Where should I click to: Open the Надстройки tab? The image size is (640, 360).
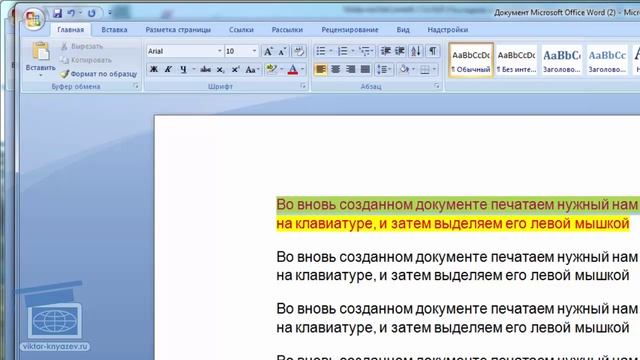click(x=448, y=30)
